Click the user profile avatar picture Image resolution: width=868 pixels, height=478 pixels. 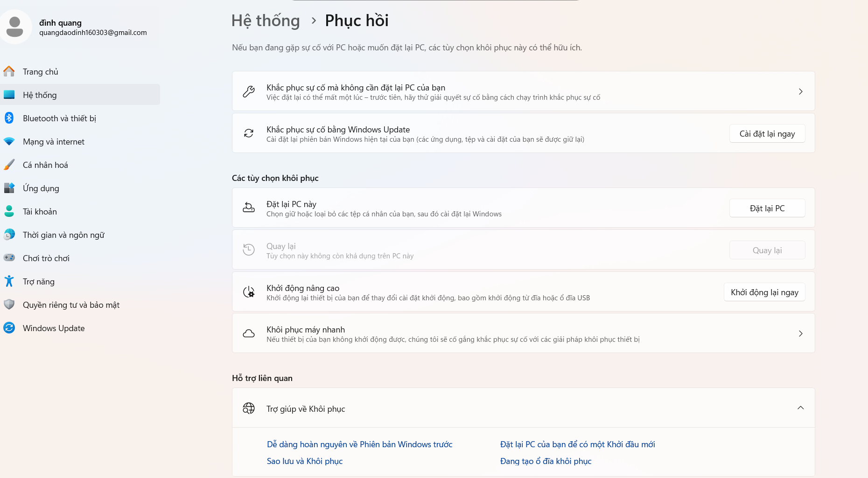15,27
